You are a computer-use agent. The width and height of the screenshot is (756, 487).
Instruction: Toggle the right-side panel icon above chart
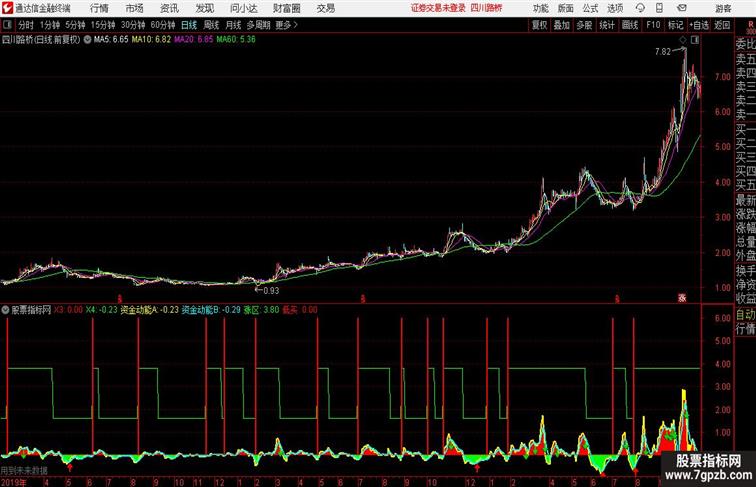pos(695,40)
